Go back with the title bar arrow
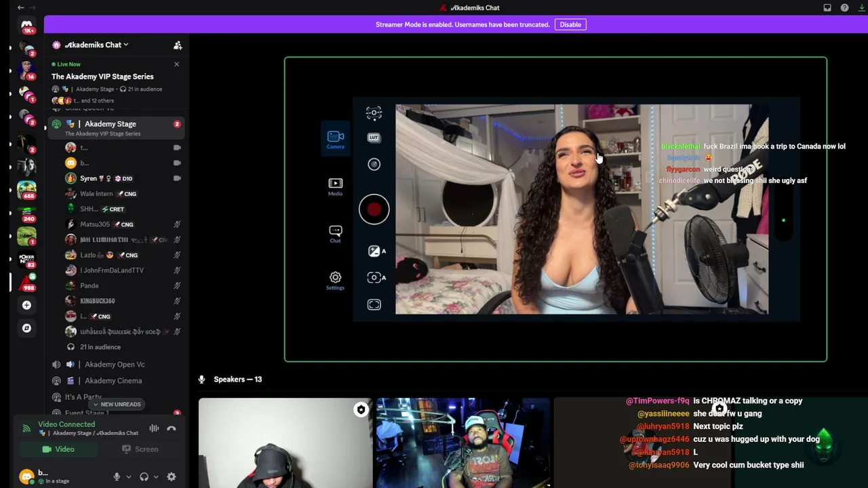This screenshot has height=488, width=868. [x=21, y=7]
